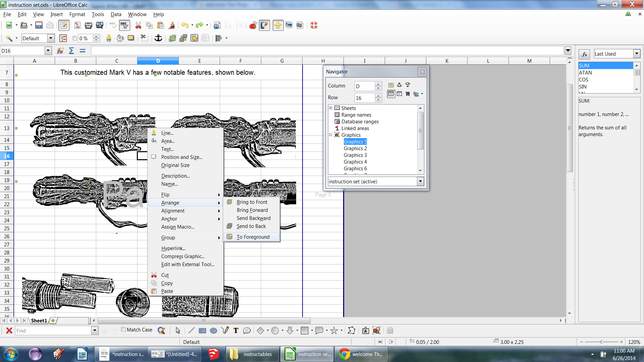Open the Last Used function category dropdown
This screenshot has width=644, height=362.
(x=636, y=54)
